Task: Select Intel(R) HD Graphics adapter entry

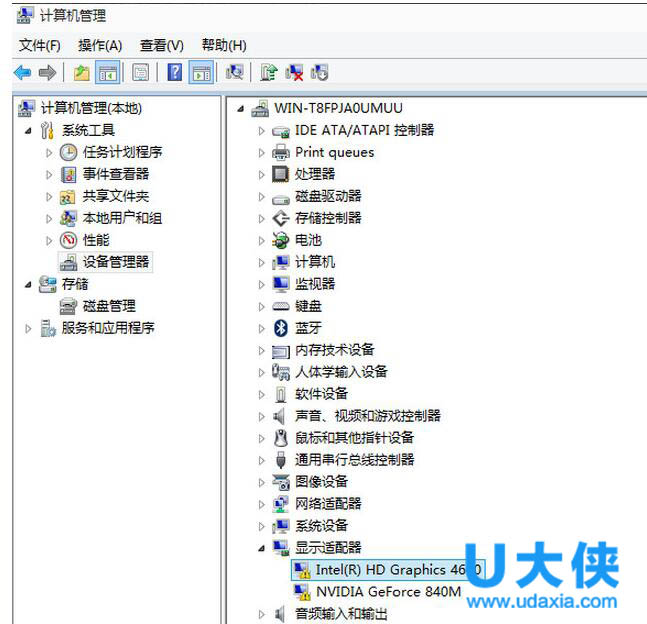Action: [395, 570]
